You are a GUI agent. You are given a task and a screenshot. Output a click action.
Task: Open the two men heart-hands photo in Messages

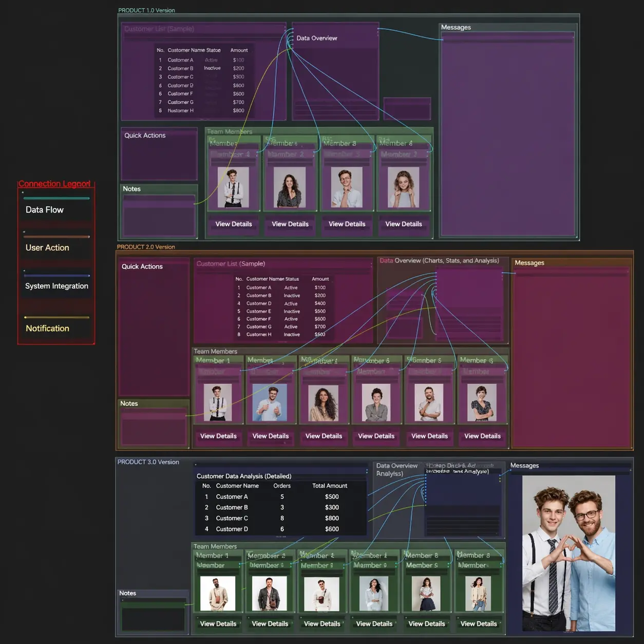[x=569, y=553]
